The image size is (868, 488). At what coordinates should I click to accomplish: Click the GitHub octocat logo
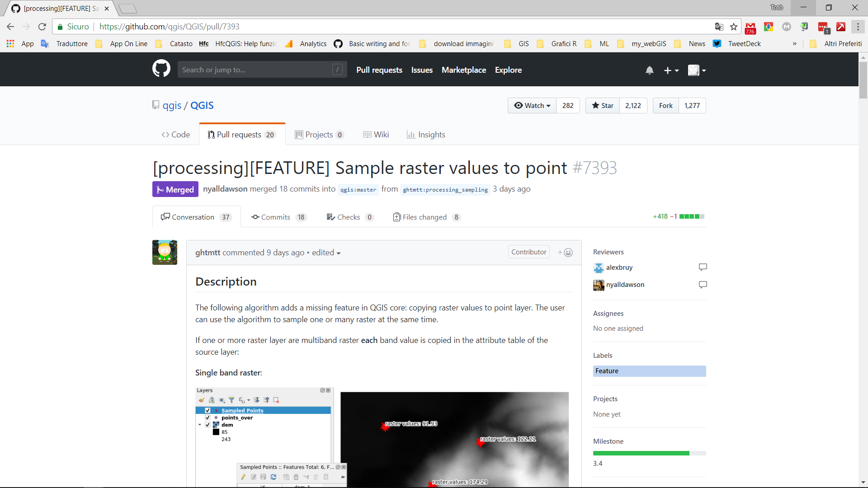[x=161, y=69]
